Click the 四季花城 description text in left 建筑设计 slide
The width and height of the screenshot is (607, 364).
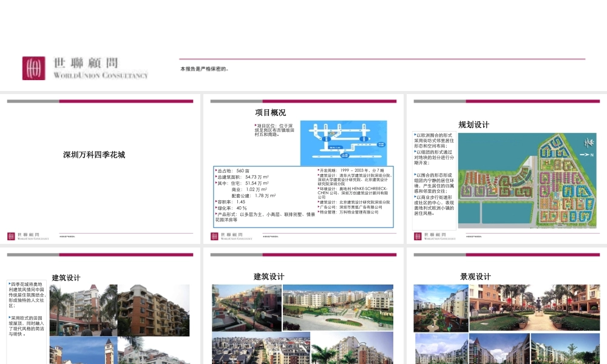point(26,308)
